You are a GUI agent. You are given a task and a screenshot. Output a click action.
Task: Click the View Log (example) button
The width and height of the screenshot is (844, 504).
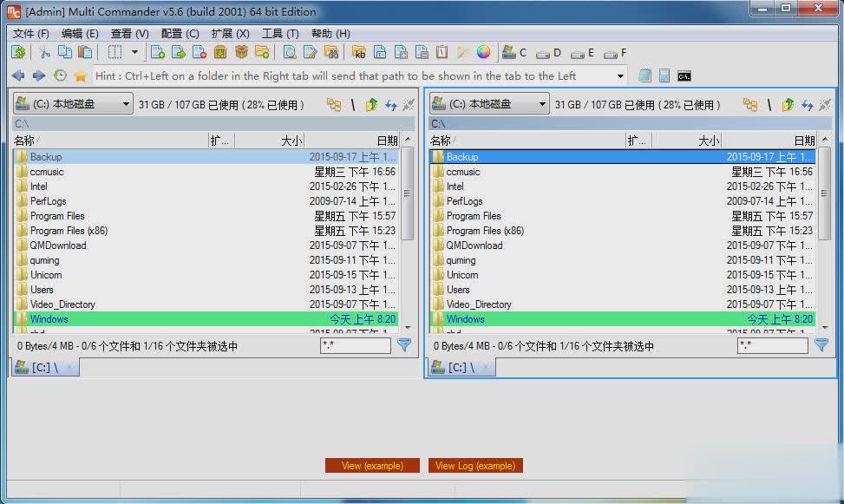[475, 465]
